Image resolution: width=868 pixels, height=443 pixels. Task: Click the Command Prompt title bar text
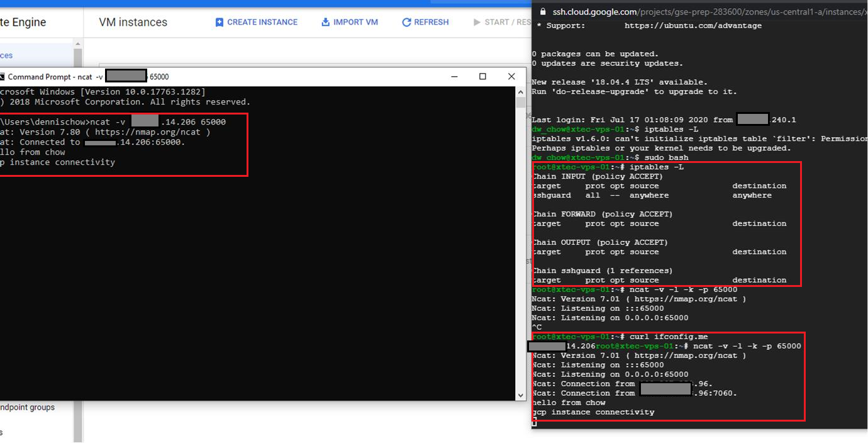coord(88,77)
